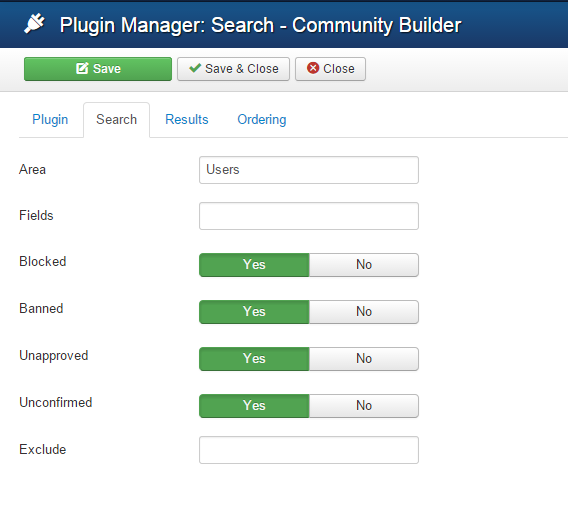This screenshot has width=568, height=512.
Task: Focus the empty Fields input
Action: point(309,216)
